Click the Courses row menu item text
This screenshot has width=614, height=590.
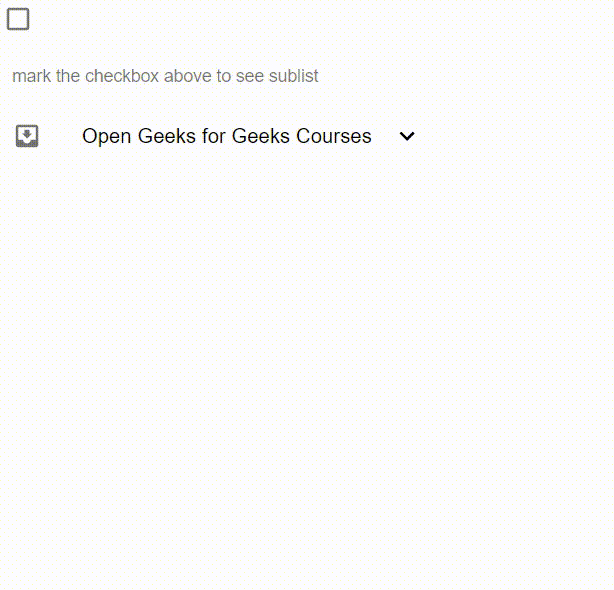point(226,136)
